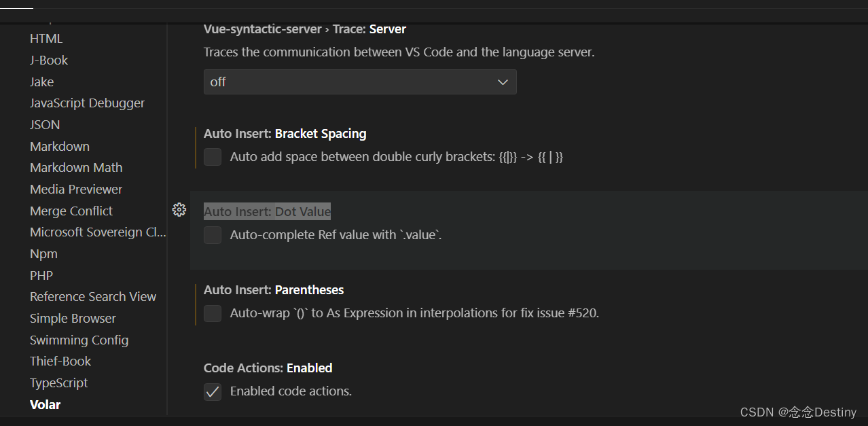Select HTML in settings sidebar
This screenshot has width=868, height=426.
click(x=46, y=39)
